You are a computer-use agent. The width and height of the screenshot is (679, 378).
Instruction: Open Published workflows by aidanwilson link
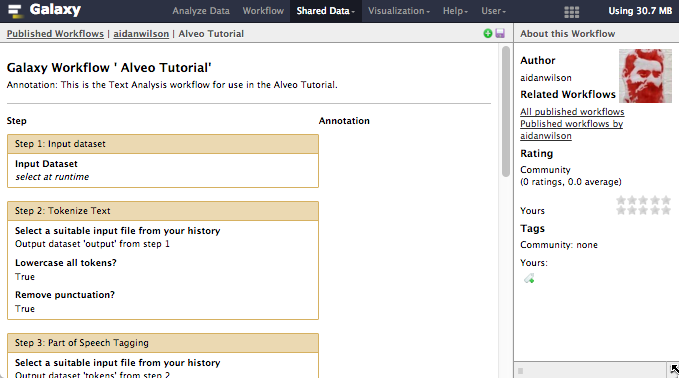[x=572, y=130]
